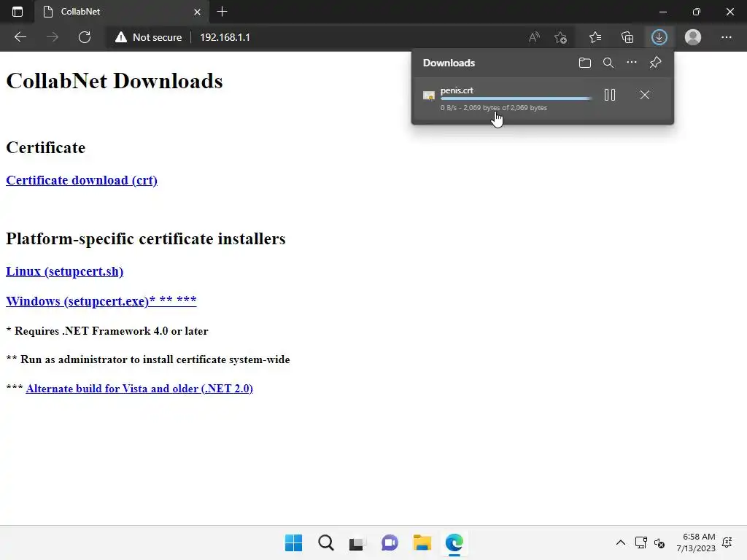Select the CollabNet tab
The image size is (747, 560).
[x=122, y=12]
